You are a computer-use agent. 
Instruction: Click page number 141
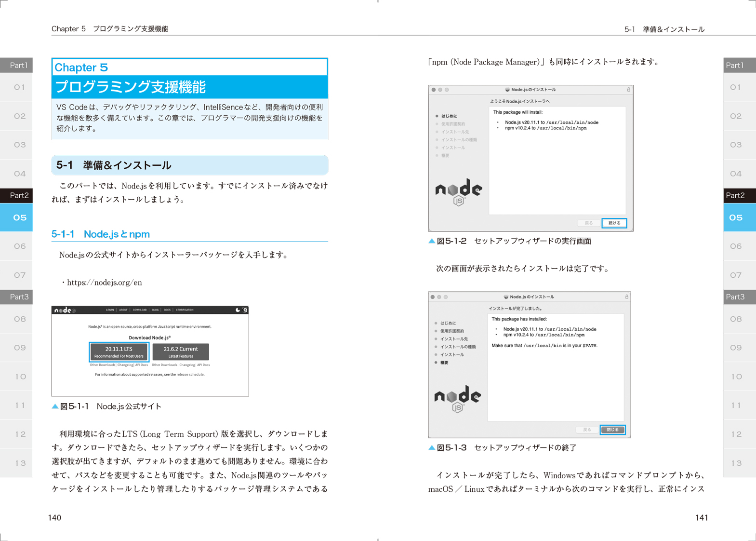(702, 517)
